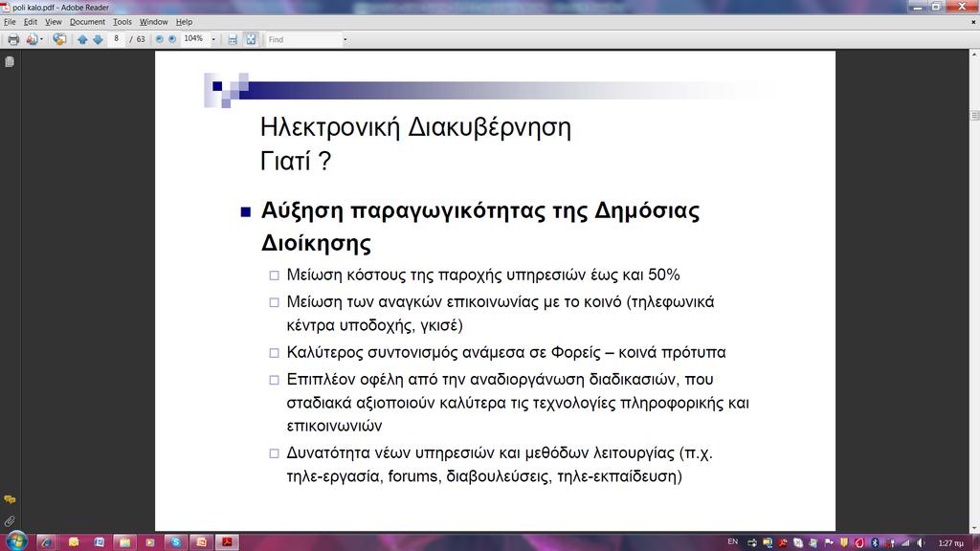This screenshot has height=551, width=980.
Task: Open the Outlook envelope taskbar icon
Action: [x=73, y=542]
